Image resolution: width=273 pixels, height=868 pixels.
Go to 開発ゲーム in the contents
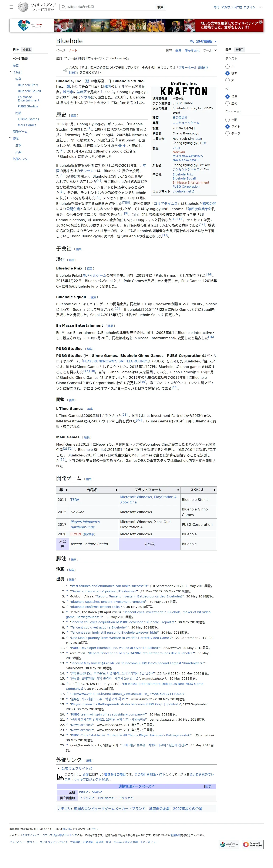pyautogui.click(x=20, y=132)
